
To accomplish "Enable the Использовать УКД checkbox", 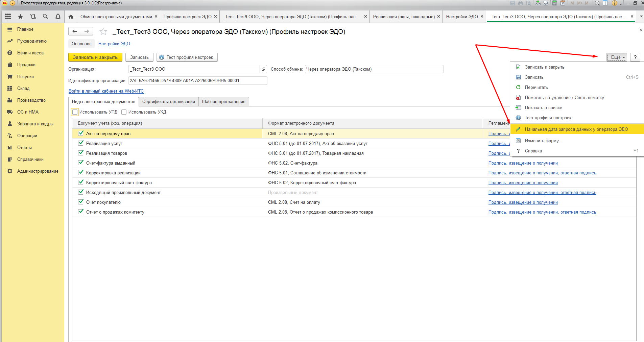I will pyautogui.click(x=124, y=112).
